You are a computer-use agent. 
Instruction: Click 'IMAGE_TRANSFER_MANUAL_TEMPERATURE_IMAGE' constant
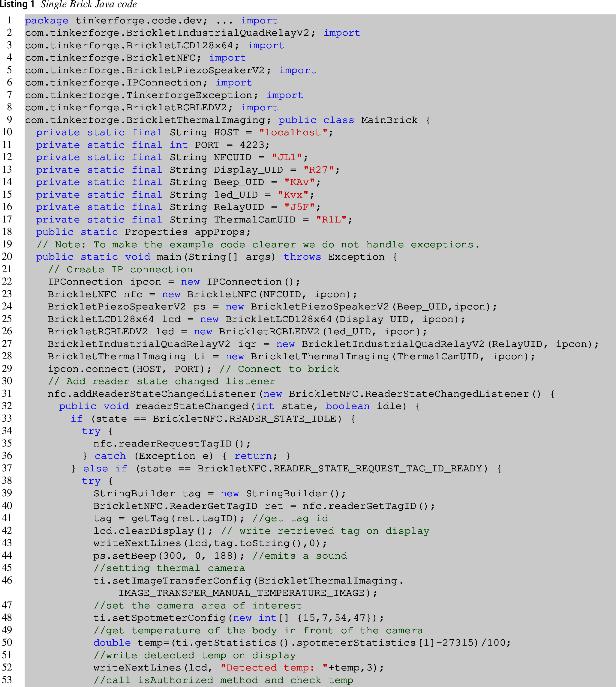tap(242, 594)
